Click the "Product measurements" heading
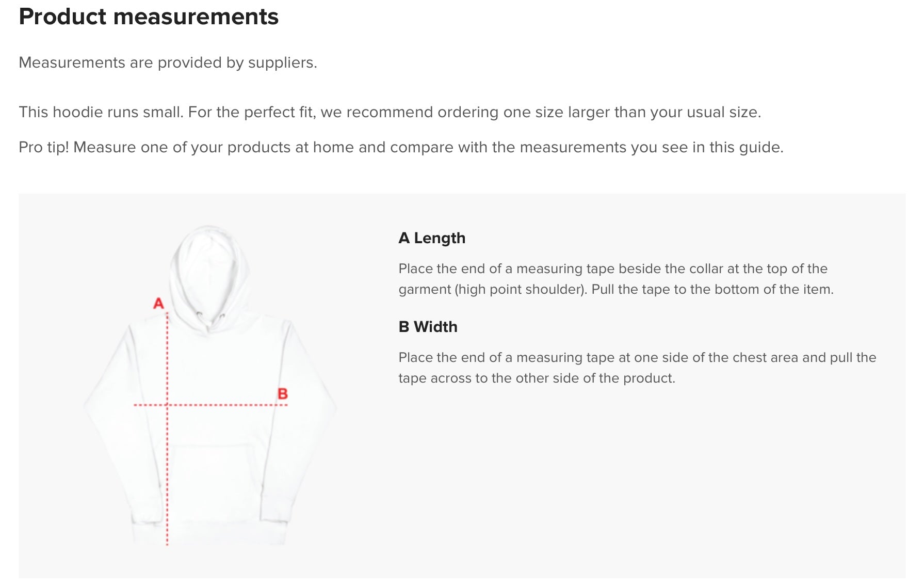924x585 pixels. pos(149,17)
